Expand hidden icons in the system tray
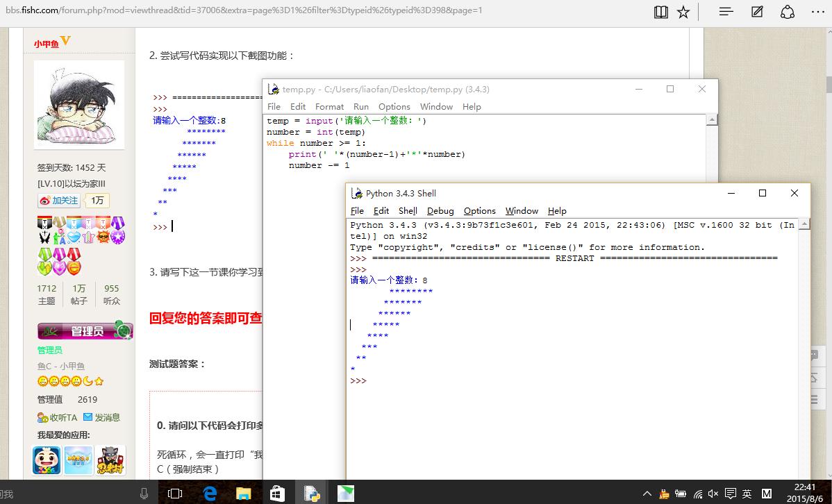 (x=647, y=494)
